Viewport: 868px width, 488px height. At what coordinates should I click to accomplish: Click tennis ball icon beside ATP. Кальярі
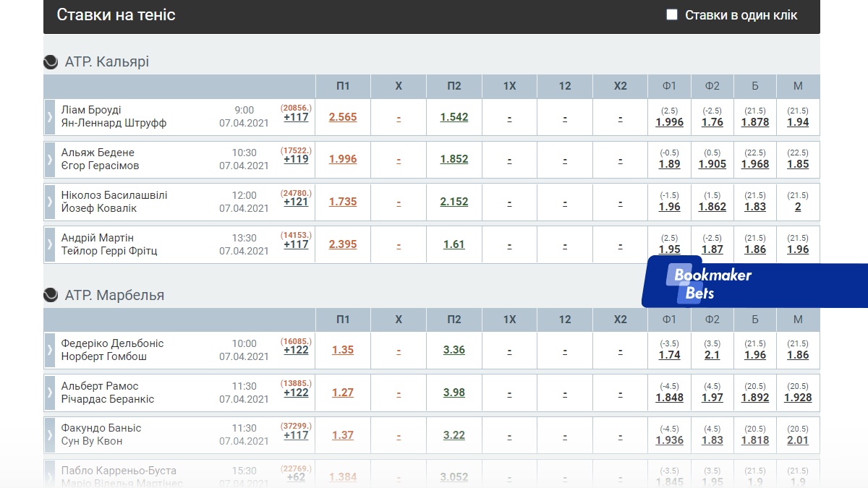coord(51,62)
